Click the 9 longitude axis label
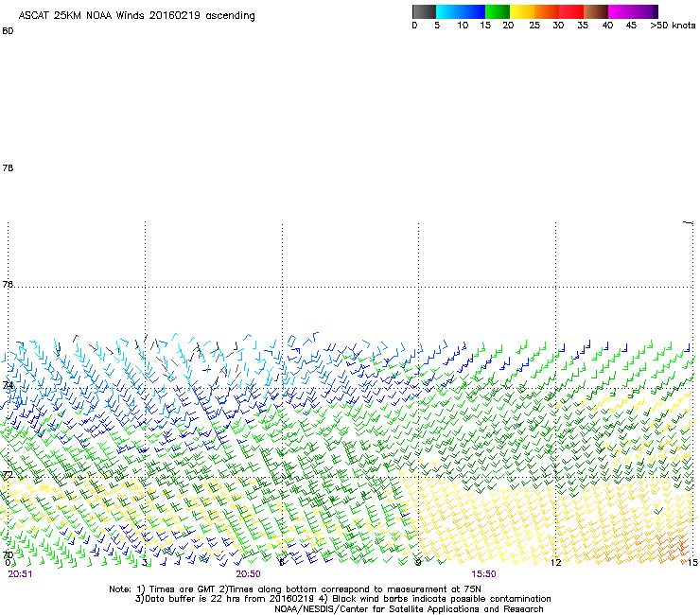The width and height of the screenshot is (700, 615). (x=418, y=563)
